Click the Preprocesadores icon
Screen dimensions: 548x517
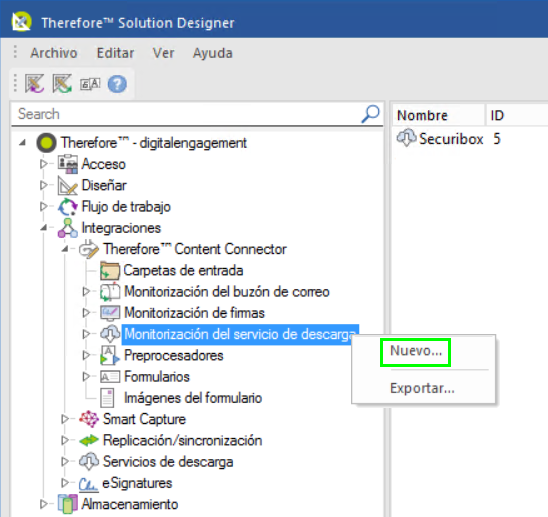point(110,355)
